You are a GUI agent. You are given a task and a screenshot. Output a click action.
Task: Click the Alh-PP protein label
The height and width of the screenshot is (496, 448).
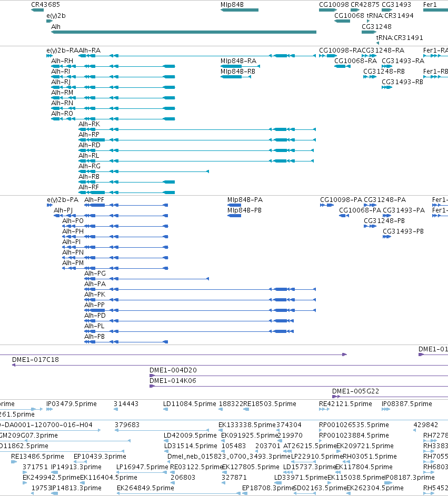click(94, 305)
